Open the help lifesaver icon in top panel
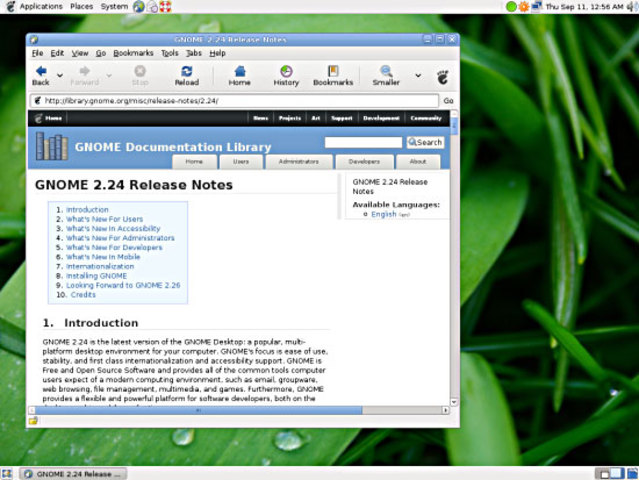 (x=165, y=6)
